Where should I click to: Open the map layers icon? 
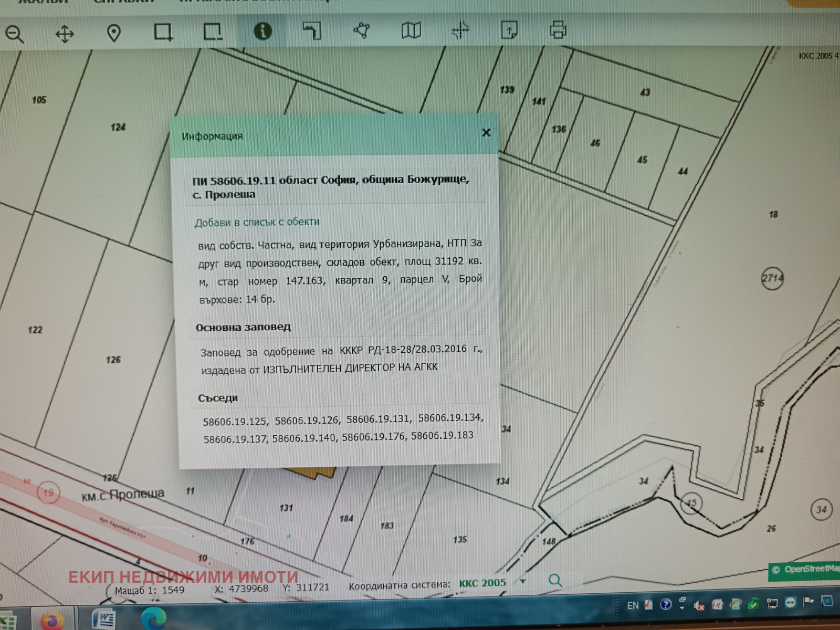tap(411, 30)
